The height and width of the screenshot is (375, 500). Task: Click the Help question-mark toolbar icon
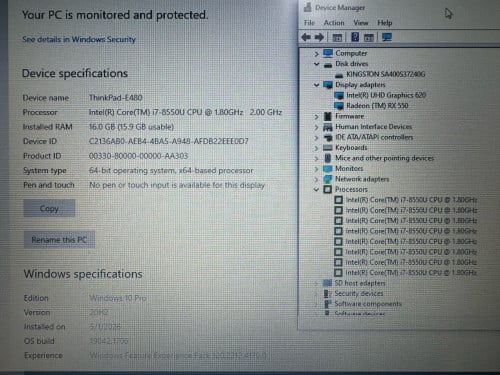click(355, 37)
